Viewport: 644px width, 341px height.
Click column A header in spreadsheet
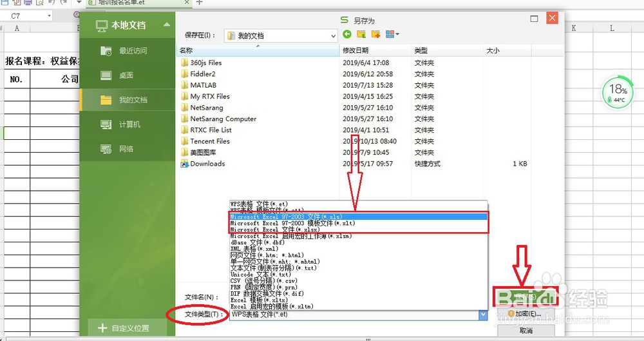coord(17,28)
